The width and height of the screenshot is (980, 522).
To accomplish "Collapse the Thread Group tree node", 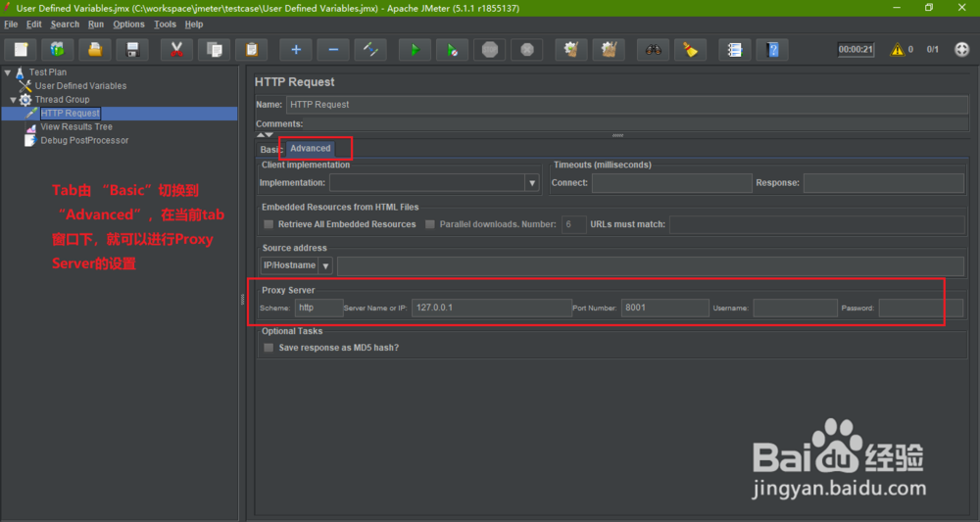I will click(13, 100).
